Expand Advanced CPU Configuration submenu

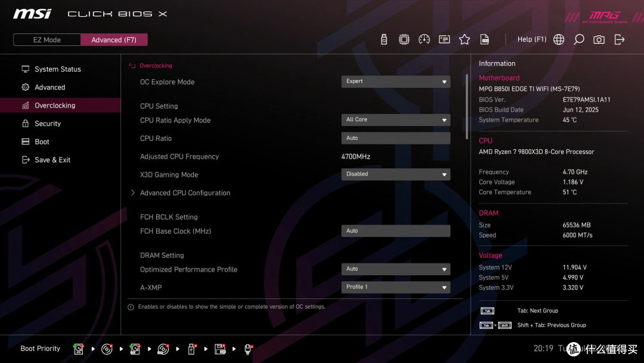[x=185, y=193]
